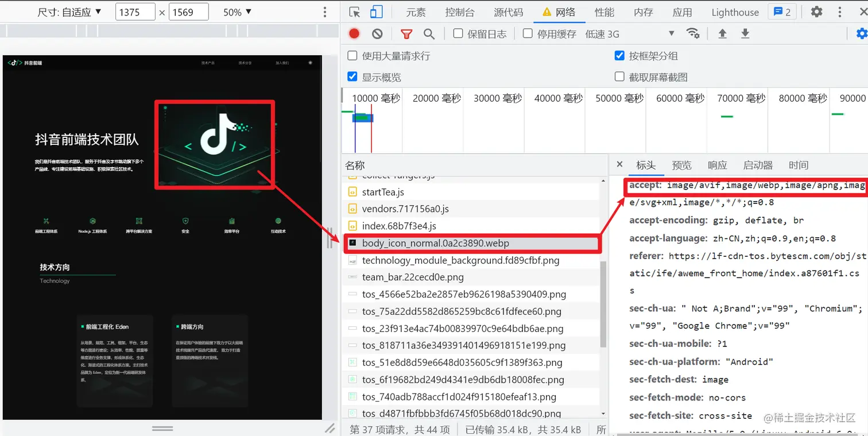Switch to the 应用 tab
This screenshot has width=868, height=436.
683,12
